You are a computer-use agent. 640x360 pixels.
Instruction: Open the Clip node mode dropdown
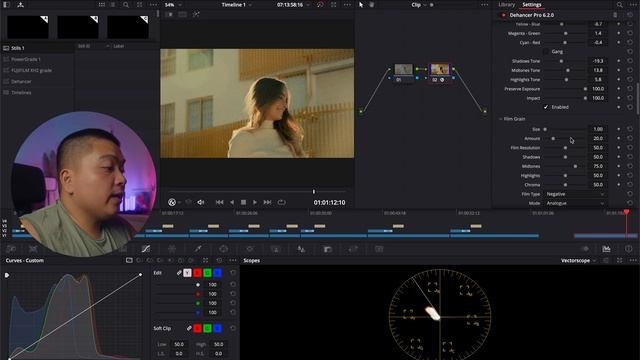pyautogui.click(x=419, y=5)
